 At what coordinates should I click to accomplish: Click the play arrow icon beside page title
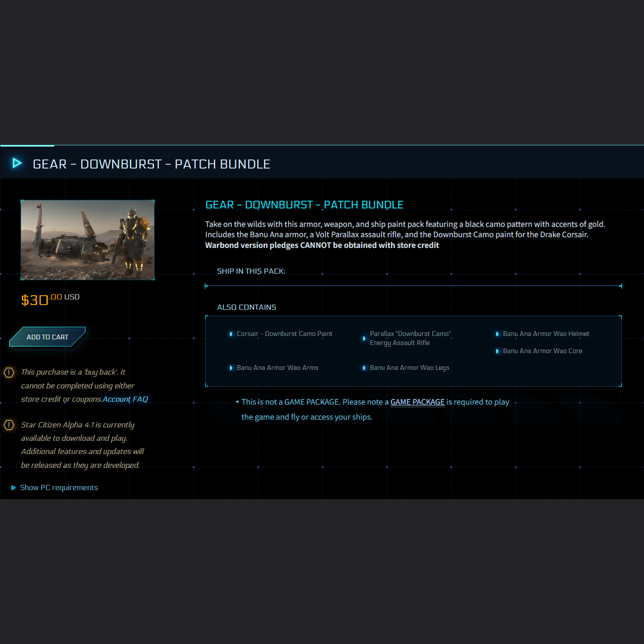(x=17, y=163)
